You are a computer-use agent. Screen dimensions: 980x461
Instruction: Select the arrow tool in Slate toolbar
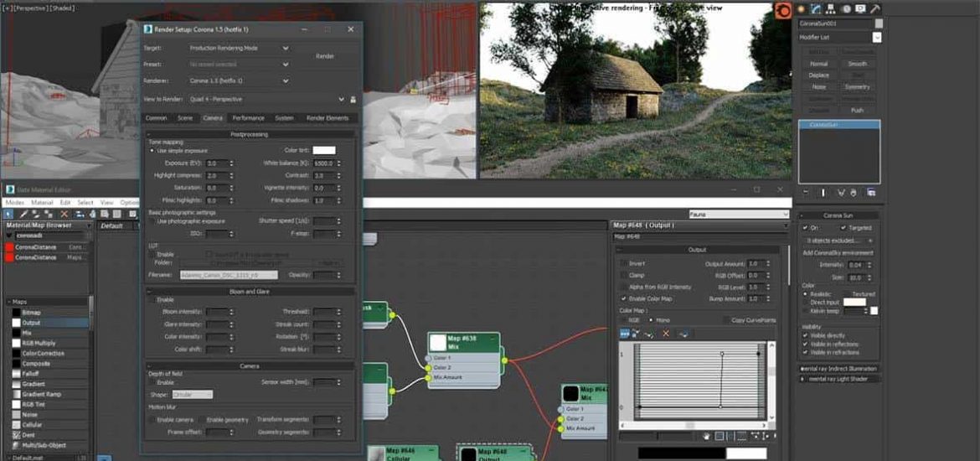point(9,215)
